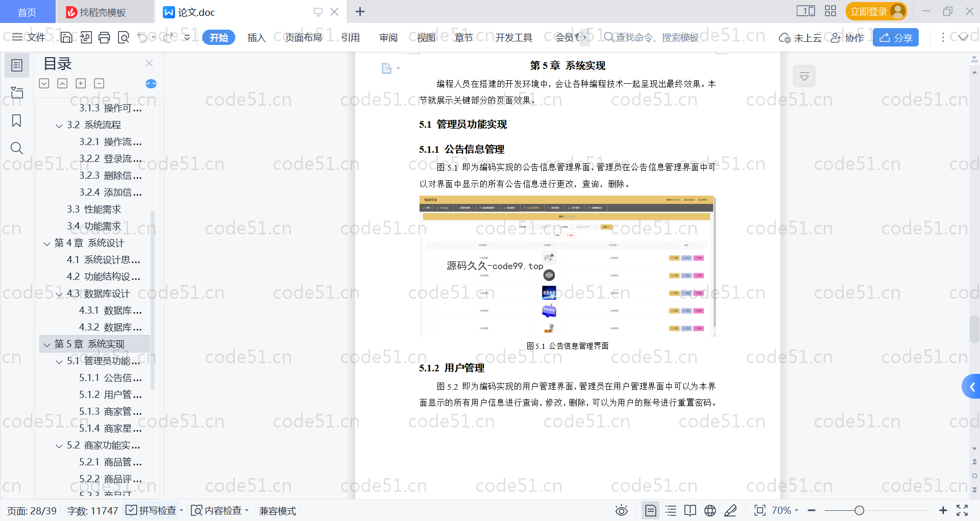Jump to 5.1.2 用户管 heading in outline
980x521 pixels.
(110, 395)
